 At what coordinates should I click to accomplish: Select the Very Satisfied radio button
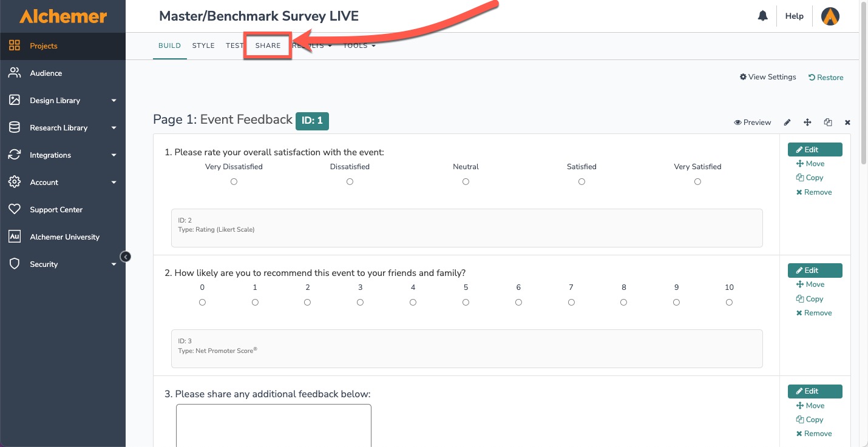click(697, 182)
